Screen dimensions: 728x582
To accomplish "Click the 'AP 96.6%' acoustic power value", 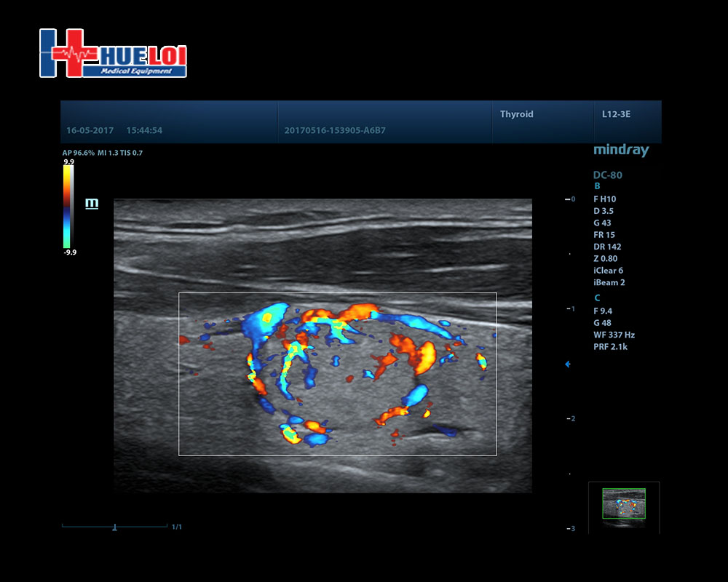I will pos(79,153).
